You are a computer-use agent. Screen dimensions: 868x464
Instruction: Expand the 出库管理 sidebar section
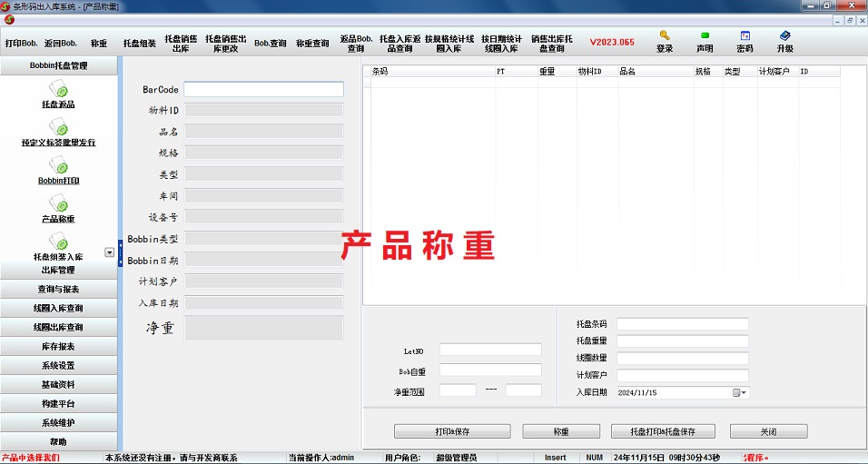(58, 270)
